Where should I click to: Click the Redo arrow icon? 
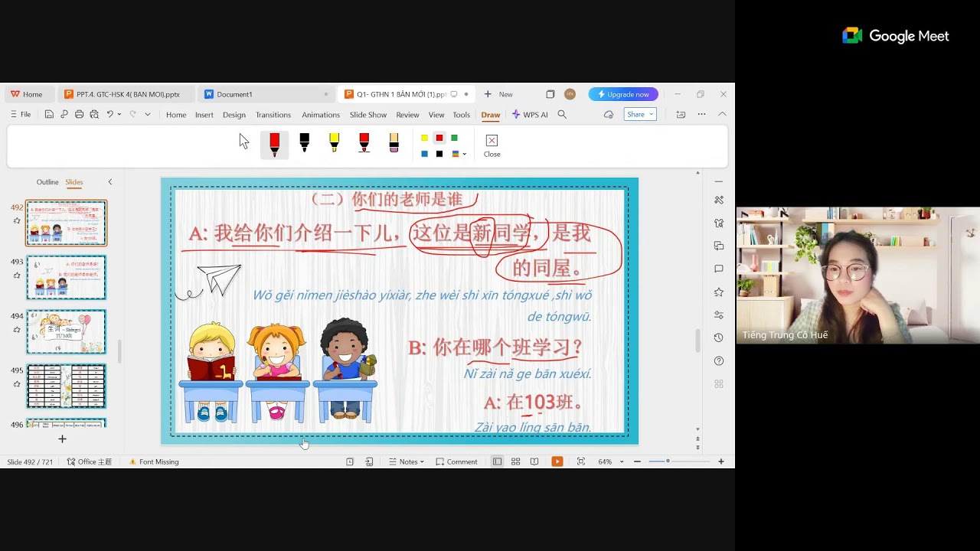[x=132, y=115]
